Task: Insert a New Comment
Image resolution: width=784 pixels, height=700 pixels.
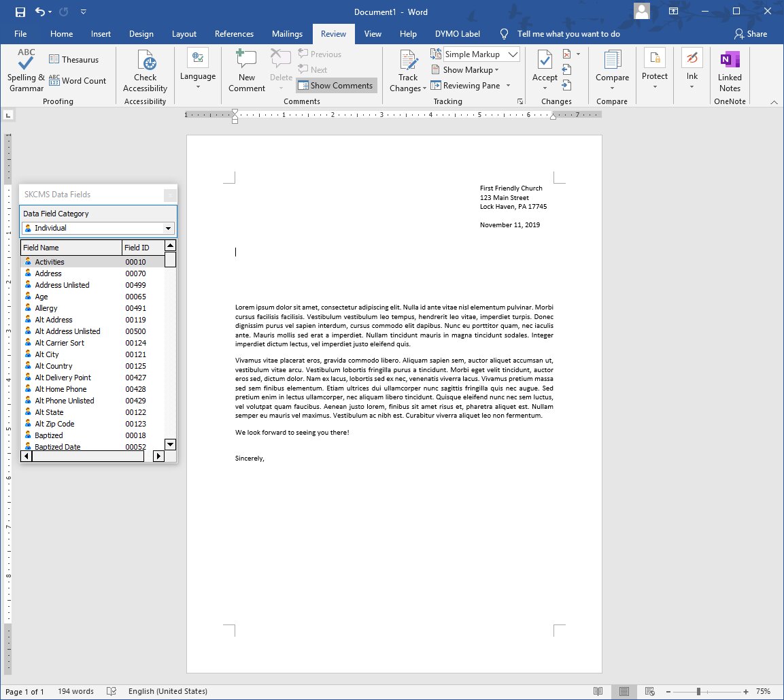Action: (246, 71)
